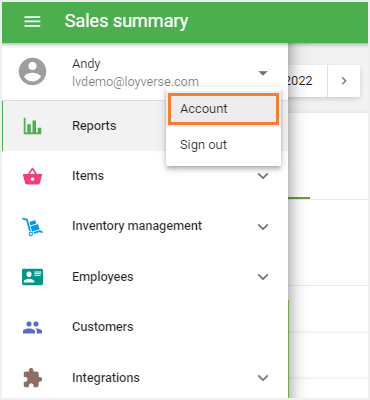The width and height of the screenshot is (370, 400).
Task: Click the Sales summary title
Action: [x=126, y=22]
